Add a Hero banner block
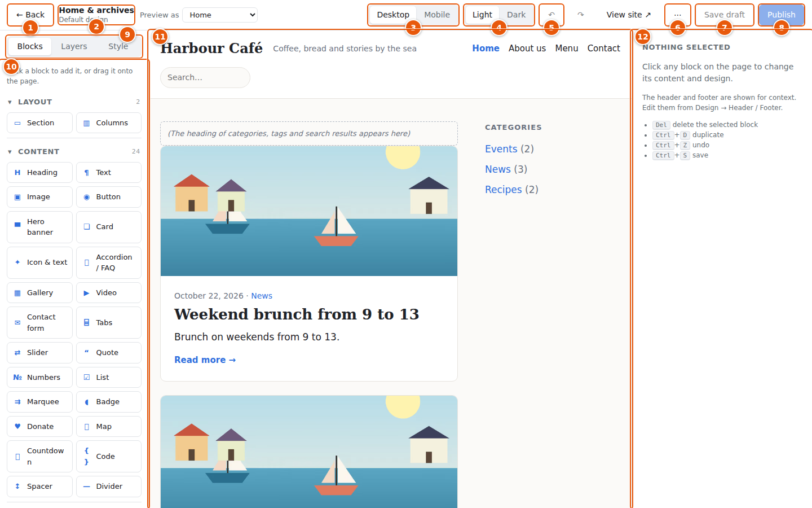The width and height of the screenshot is (812, 508). click(x=39, y=227)
